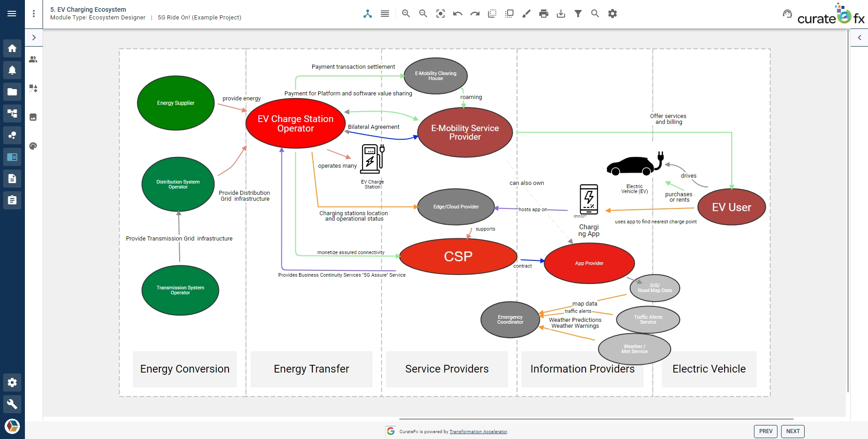Click the horizontal scrollbar
This screenshot has height=439, width=868.
[x=596, y=419]
